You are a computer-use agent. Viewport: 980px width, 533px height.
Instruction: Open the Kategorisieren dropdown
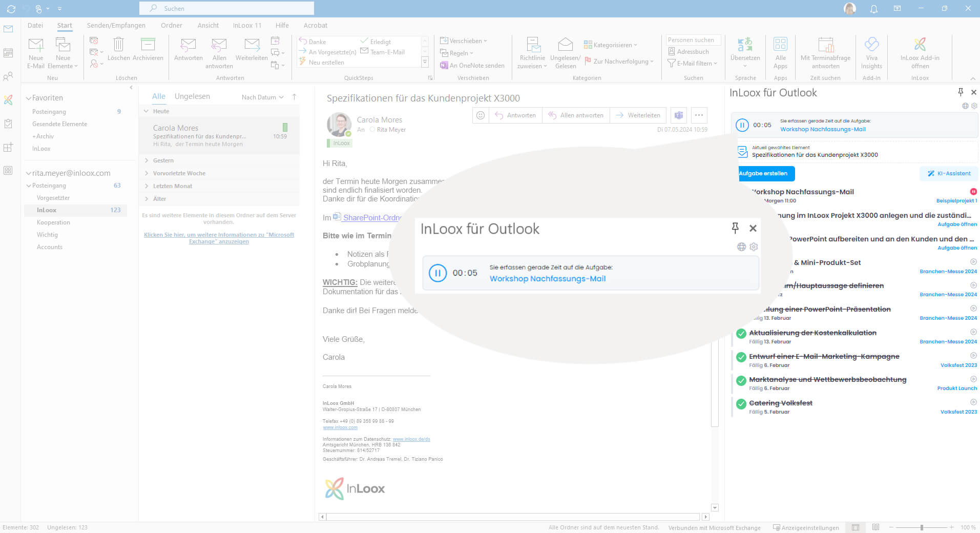tap(611, 45)
